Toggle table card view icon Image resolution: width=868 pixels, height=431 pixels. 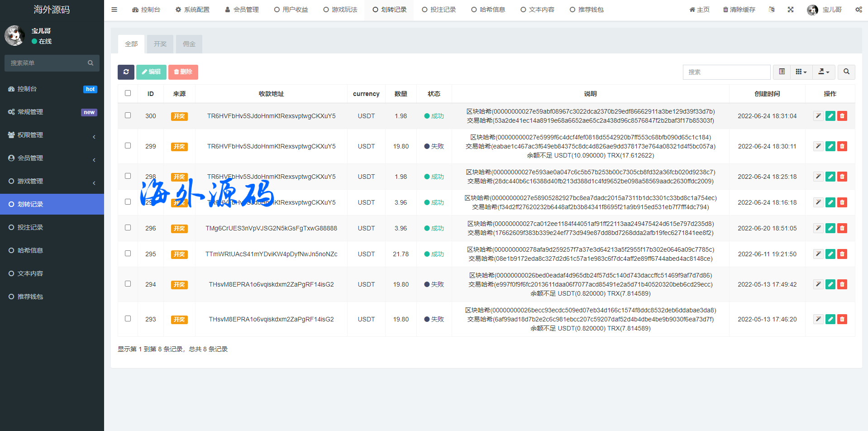(782, 72)
